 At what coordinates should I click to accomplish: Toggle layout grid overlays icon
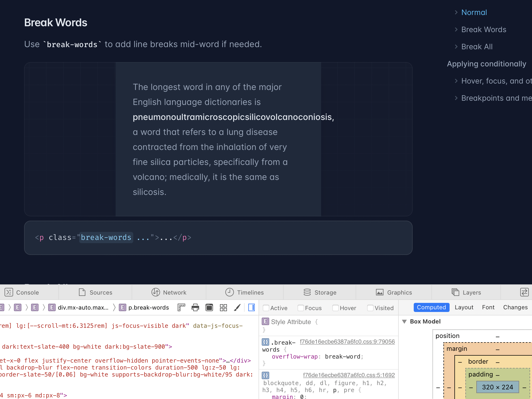[223, 307]
